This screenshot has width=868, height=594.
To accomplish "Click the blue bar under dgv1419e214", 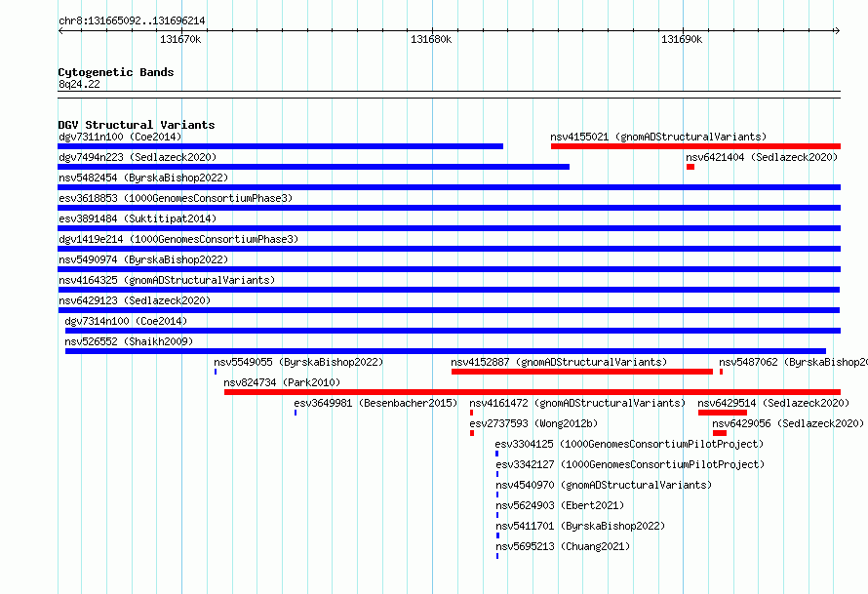I will [449, 249].
